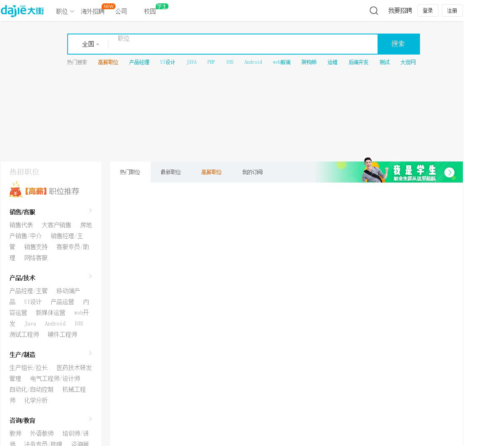
Task: Open 海外招聘 in the navigation
Action: (x=92, y=11)
